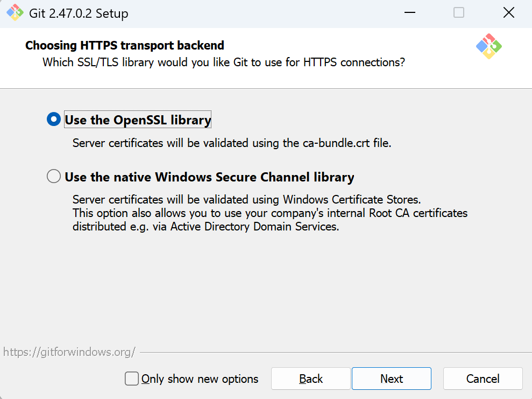
Task: Go back to the previous setup page
Action: [311, 379]
